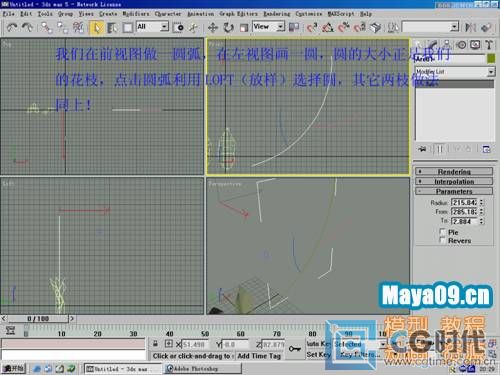Click the Undo arrow icon
This screenshot has height=375, width=500.
(12, 27)
